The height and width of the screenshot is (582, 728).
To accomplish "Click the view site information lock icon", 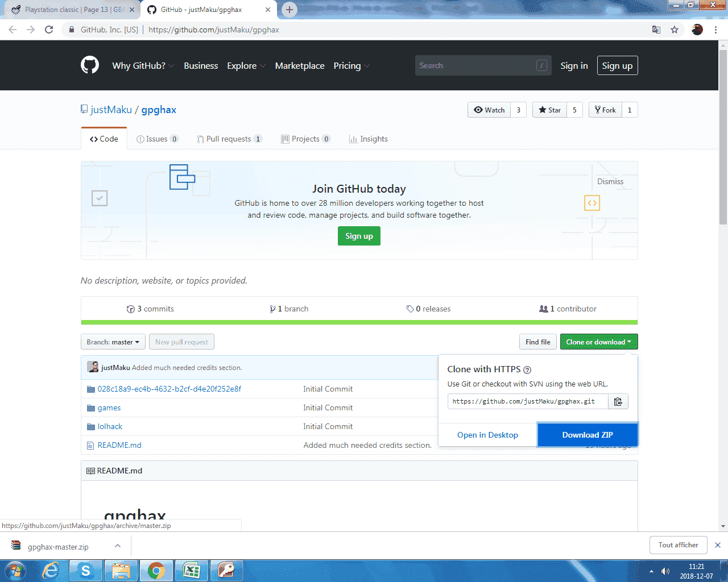I will coord(71,30).
